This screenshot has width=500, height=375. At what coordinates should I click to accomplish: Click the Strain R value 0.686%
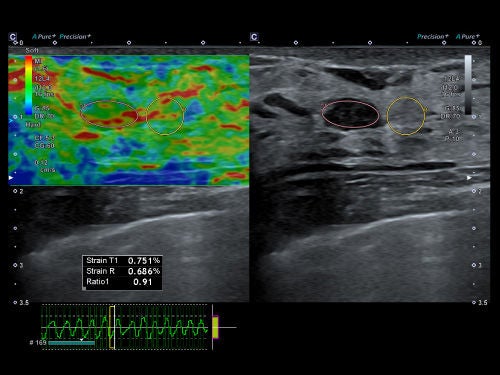coord(144,271)
